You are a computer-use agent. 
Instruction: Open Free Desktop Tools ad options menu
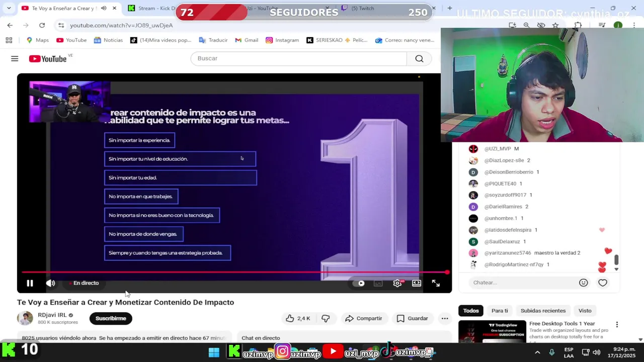(617, 325)
